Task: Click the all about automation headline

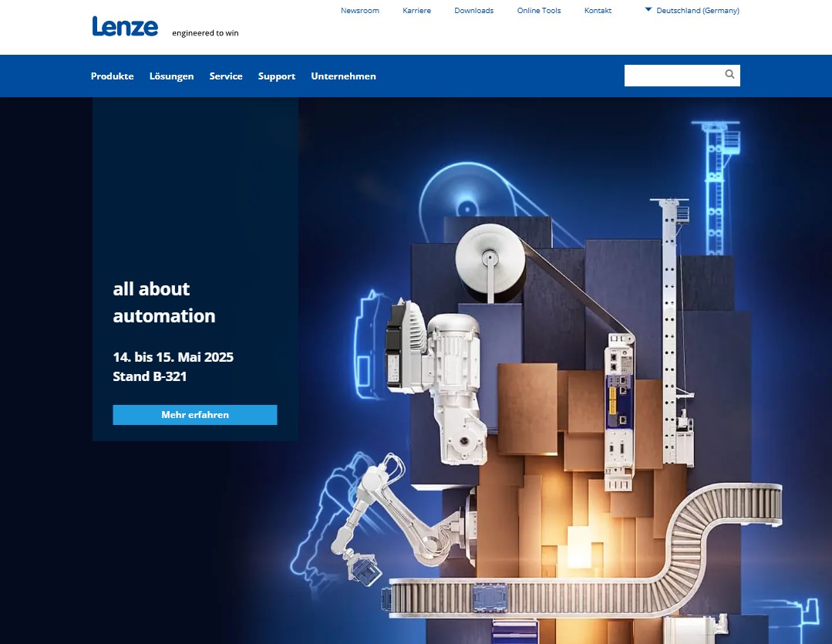Action: [163, 302]
